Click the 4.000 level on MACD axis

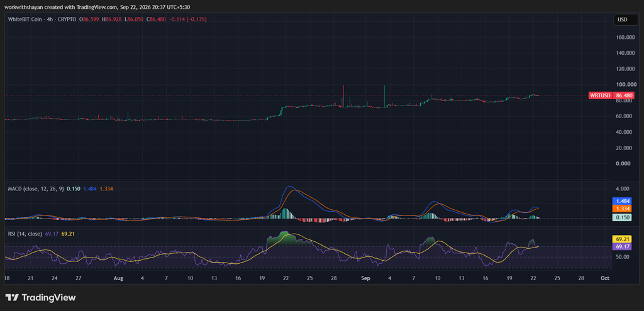623,188
